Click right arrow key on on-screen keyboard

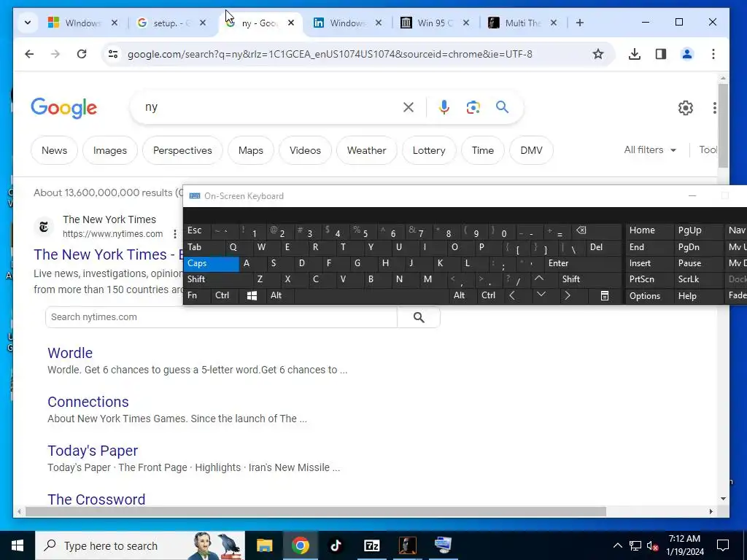point(567,296)
